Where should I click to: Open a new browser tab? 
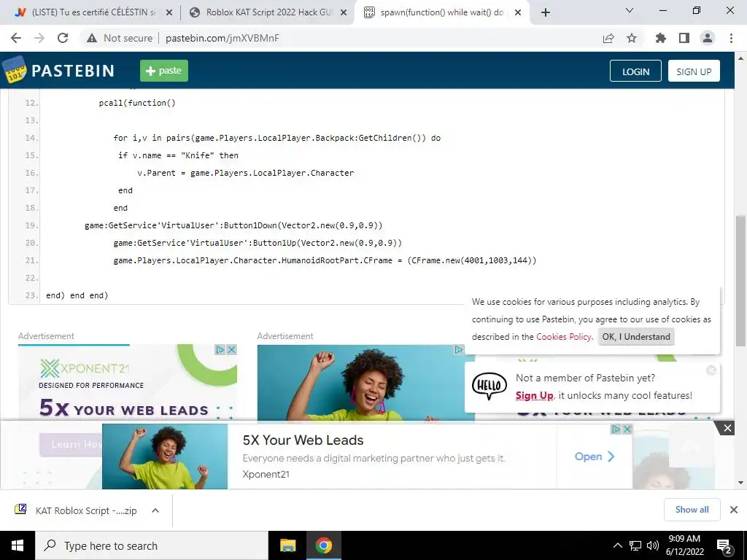[x=546, y=13]
